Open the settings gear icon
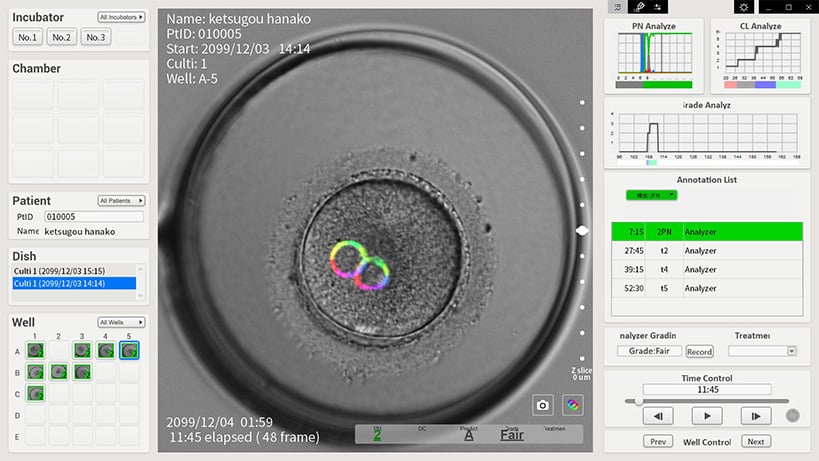This screenshot has height=461, width=819. [743, 7]
